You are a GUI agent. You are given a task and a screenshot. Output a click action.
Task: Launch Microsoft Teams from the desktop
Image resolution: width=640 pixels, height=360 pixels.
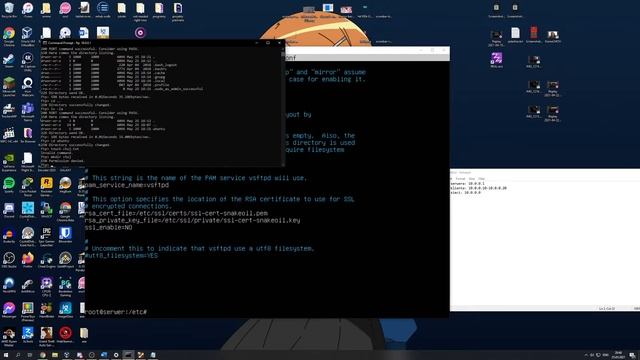pos(27,111)
